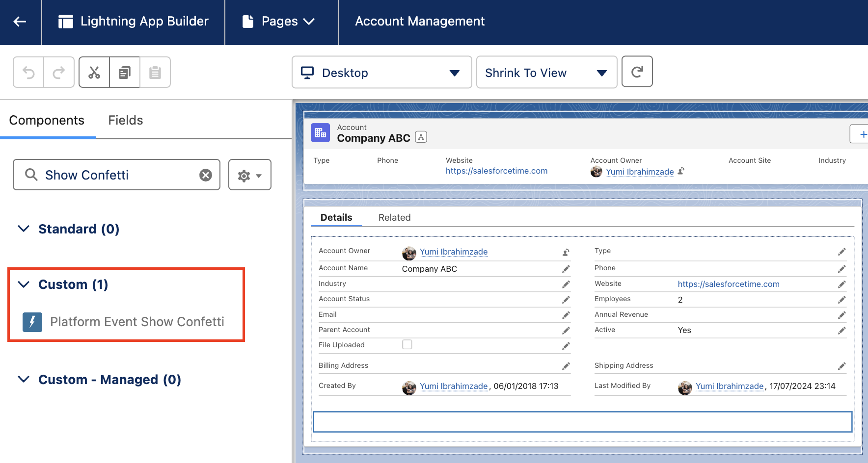Tick the File Uploaded checkbox
The height and width of the screenshot is (463, 868).
point(407,344)
